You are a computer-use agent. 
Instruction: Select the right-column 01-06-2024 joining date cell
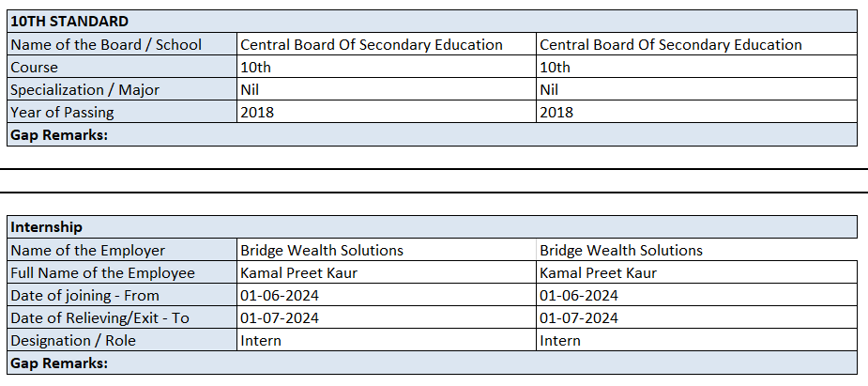pyautogui.click(x=579, y=295)
